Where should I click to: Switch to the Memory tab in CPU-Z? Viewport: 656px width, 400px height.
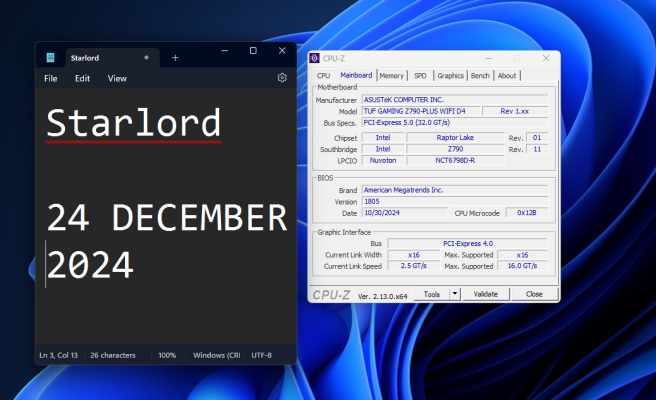click(x=392, y=76)
